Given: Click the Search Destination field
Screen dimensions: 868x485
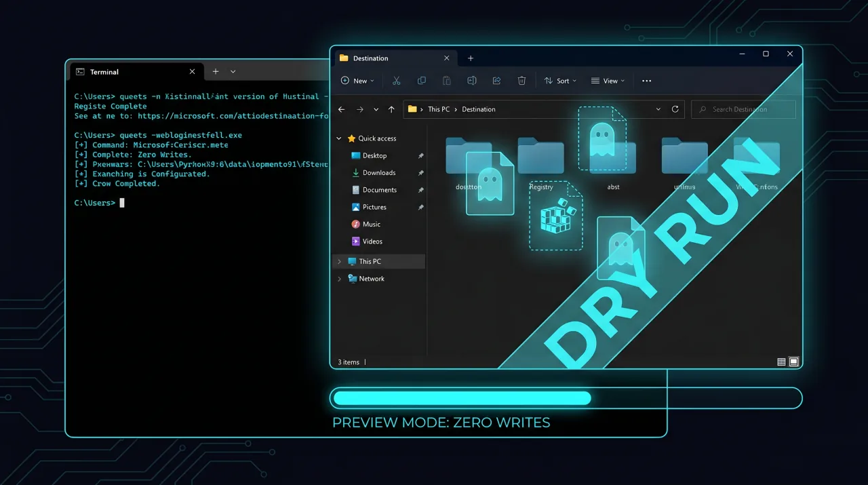Looking at the screenshot, I should point(744,109).
